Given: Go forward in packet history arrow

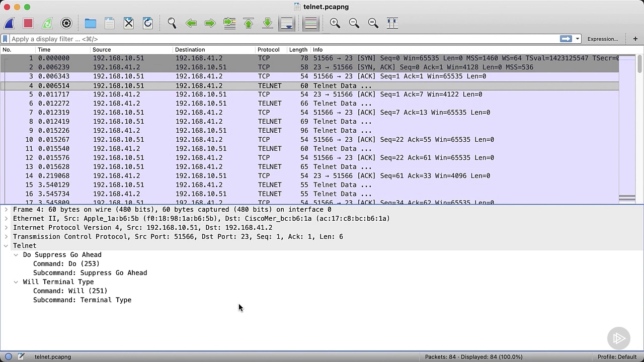Looking at the screenshot, I should coord(210,23).
